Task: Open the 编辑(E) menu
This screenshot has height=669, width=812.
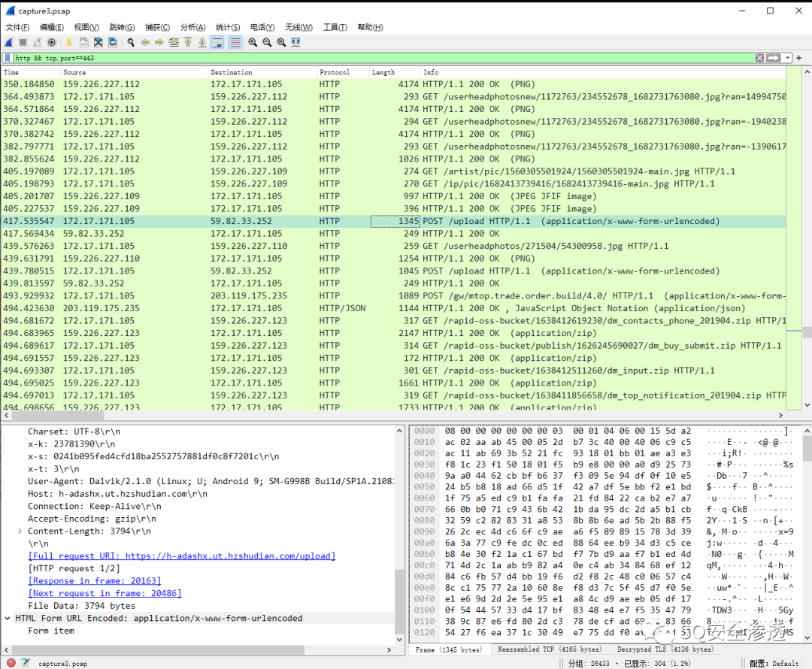Action: [52, 27]
